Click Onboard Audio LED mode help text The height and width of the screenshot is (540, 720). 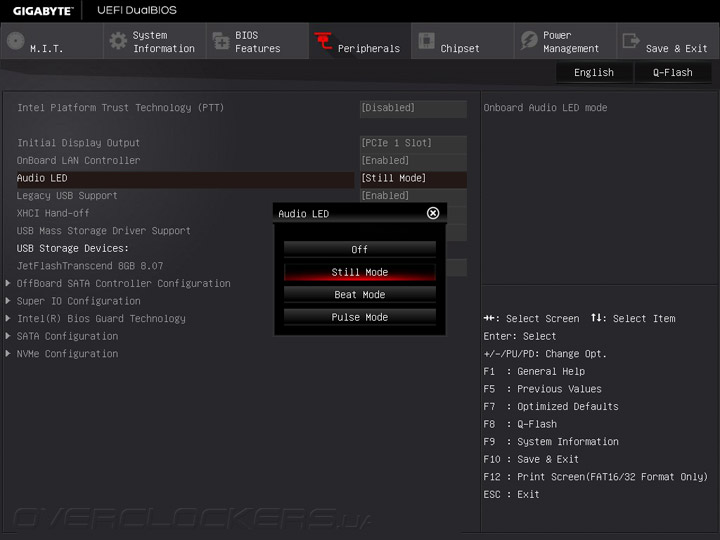pos(546,108)
